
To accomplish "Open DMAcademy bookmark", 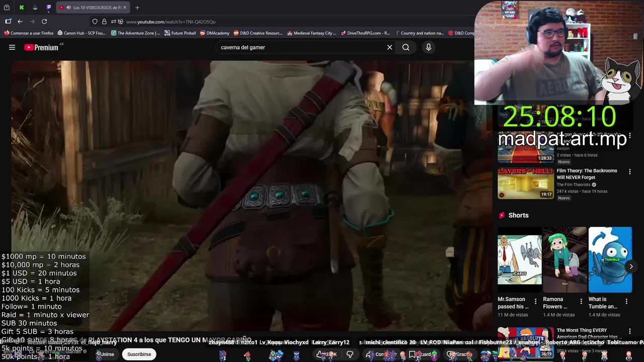I will coord(214,33).
